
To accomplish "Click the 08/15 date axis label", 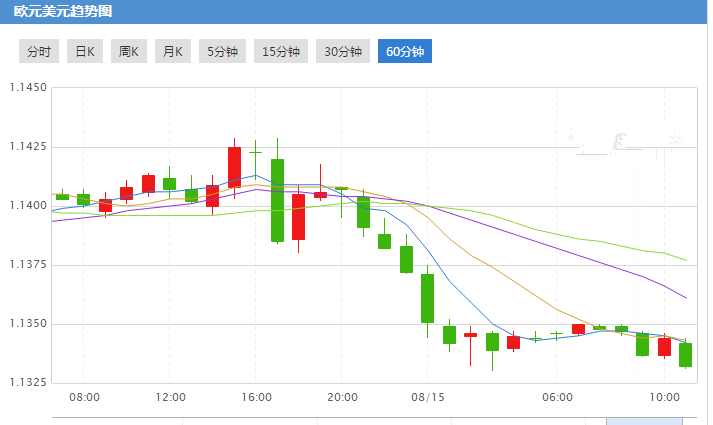I will pos(428,397).
